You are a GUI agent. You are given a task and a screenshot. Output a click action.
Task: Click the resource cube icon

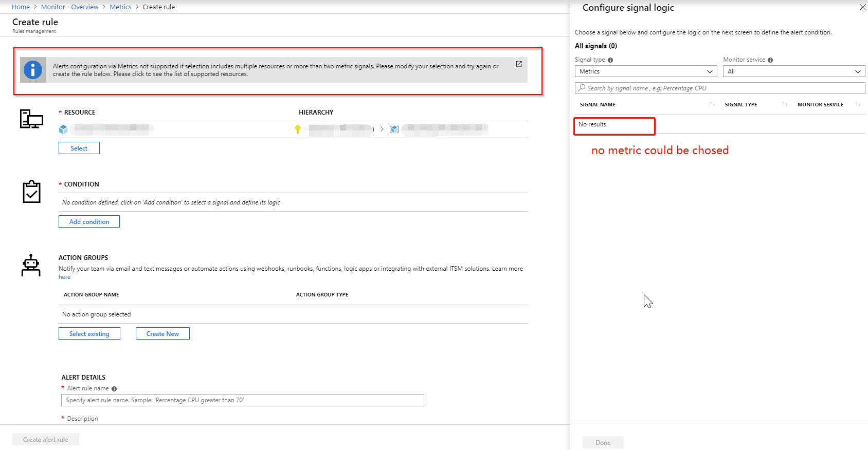click(x=63, y=129)
